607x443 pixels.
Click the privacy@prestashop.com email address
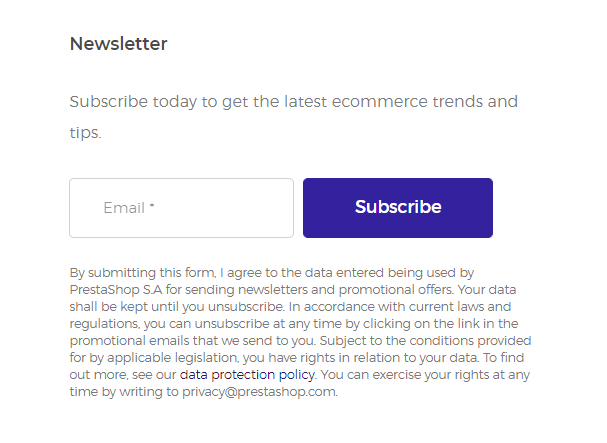click(259, 392)
